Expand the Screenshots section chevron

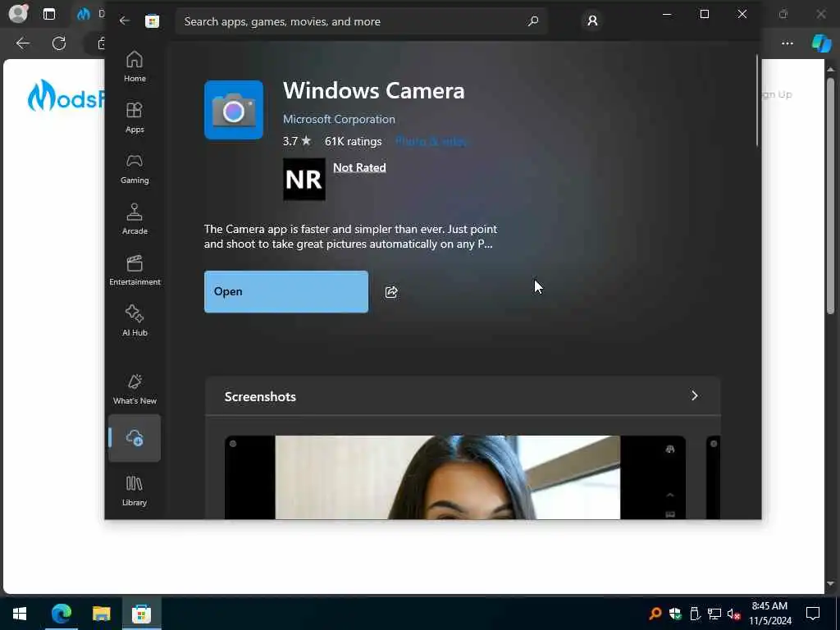point(694,396)
